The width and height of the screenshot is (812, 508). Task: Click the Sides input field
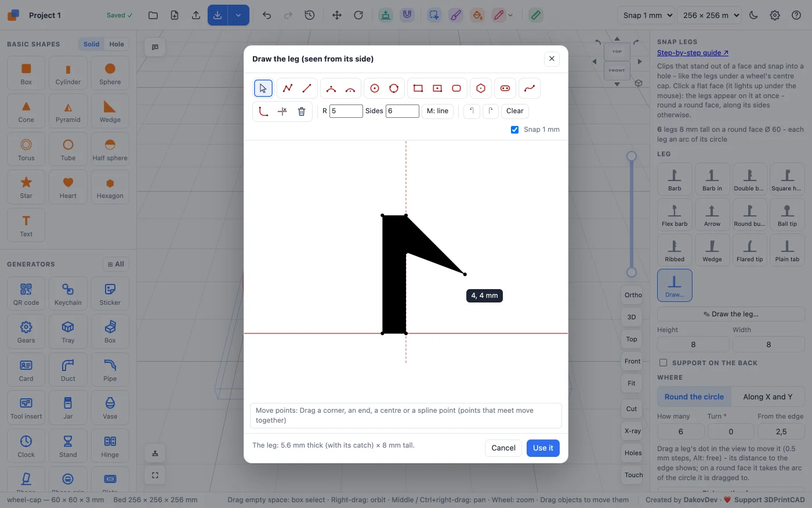403,111
